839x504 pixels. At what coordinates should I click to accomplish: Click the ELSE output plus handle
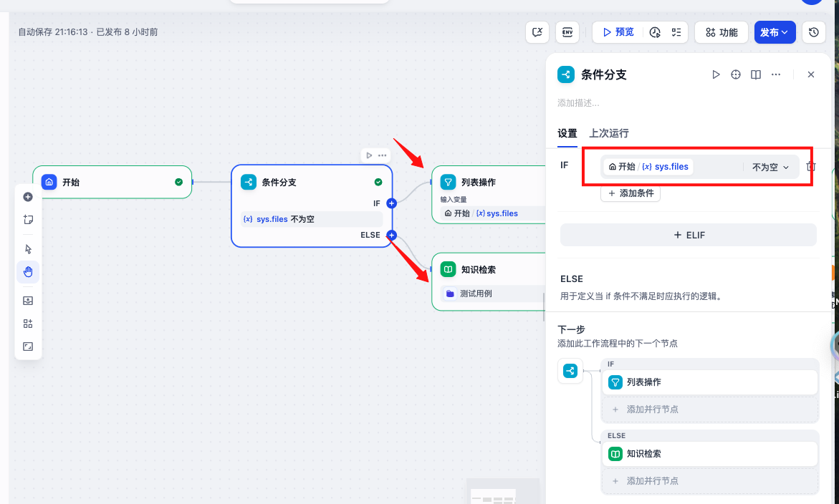point(392,235)
